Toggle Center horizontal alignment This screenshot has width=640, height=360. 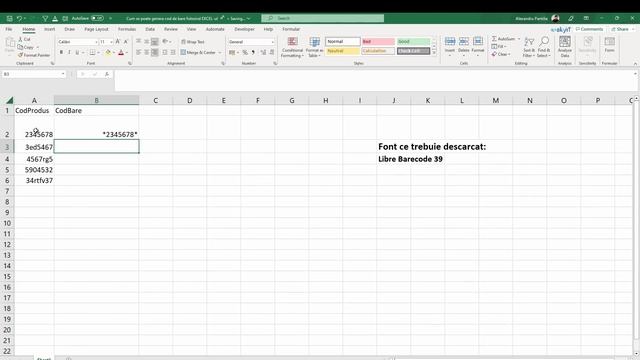pyautogui.click(x=147, y=52)
